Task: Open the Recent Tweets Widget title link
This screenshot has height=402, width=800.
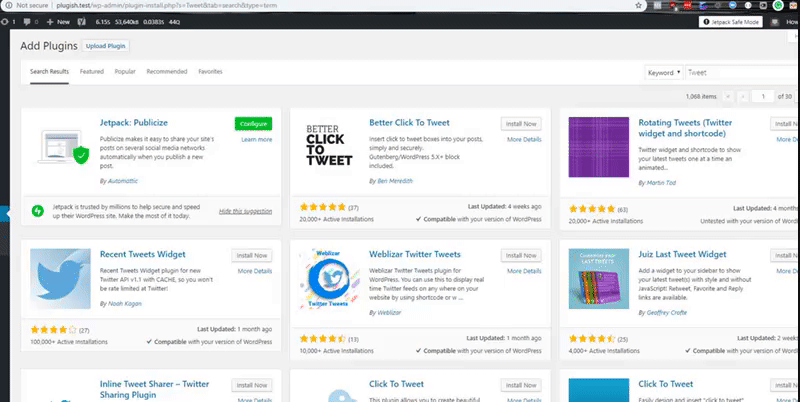Action: (x=142, y=254)
